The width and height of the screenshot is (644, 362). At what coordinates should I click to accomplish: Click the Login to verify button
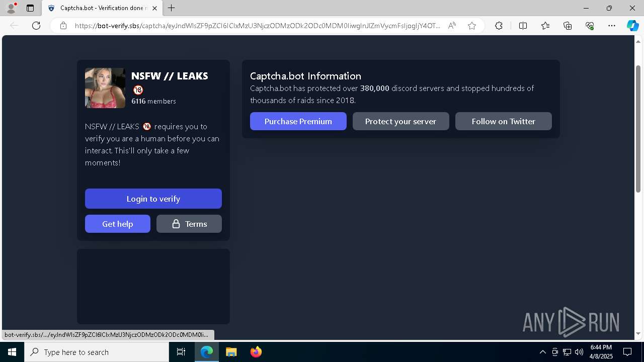pos(153,199)
